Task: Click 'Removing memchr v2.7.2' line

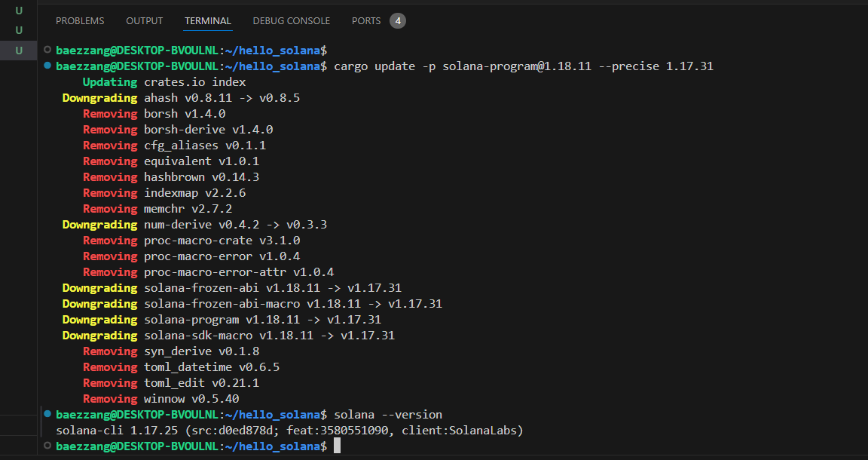Action: click(x=157, y=208)
